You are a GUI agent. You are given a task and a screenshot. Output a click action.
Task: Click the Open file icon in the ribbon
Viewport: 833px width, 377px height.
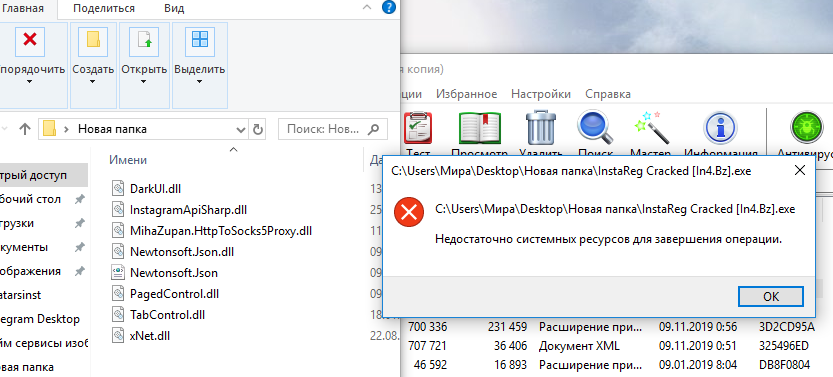pyautogui.click(x=144, y=40)
